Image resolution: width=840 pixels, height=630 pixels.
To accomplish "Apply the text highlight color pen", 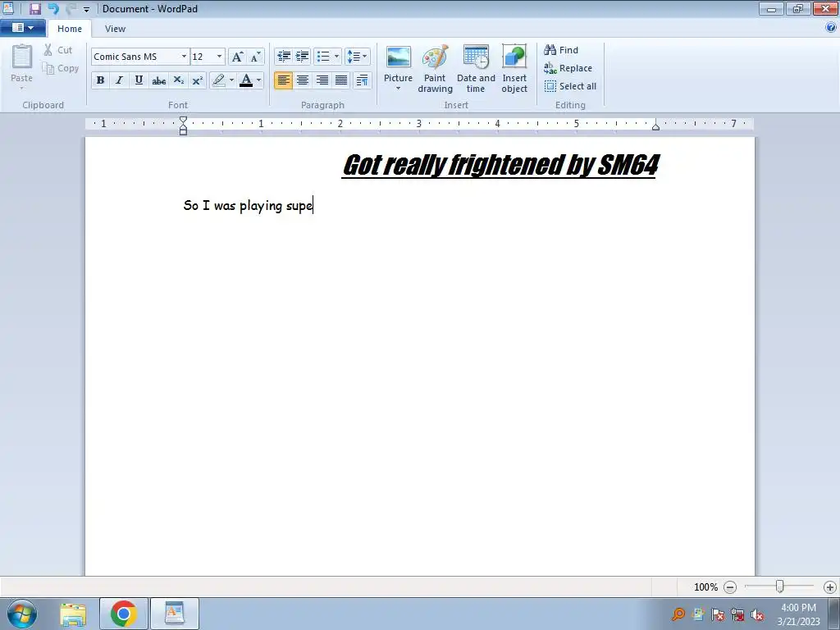I will point(218,80).
